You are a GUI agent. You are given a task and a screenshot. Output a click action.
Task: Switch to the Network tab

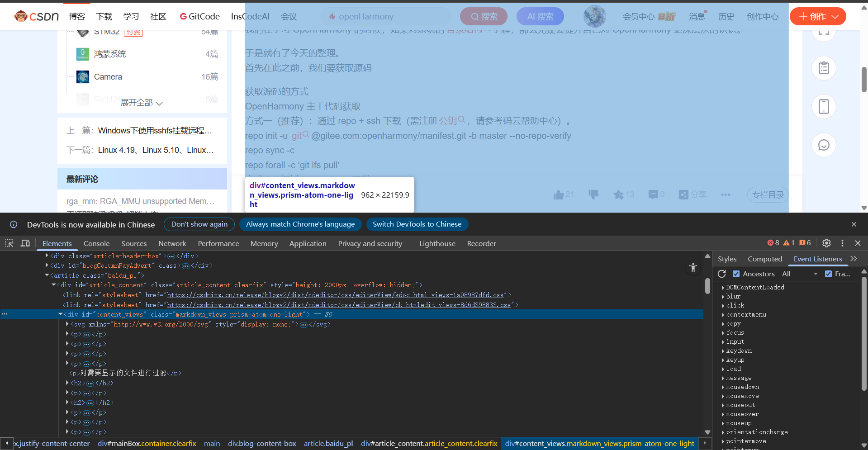point(172,243)
